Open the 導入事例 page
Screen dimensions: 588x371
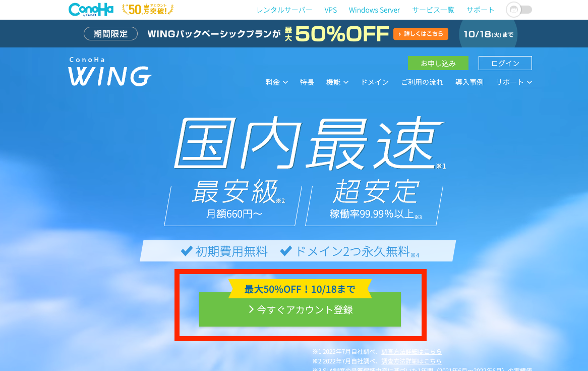(469, 82)
